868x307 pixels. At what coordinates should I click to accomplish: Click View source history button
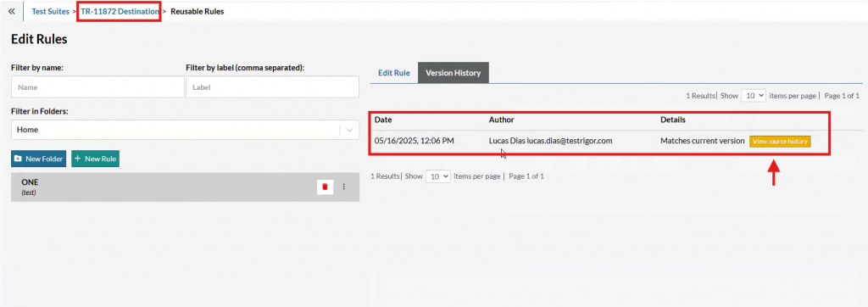[780, 142]
